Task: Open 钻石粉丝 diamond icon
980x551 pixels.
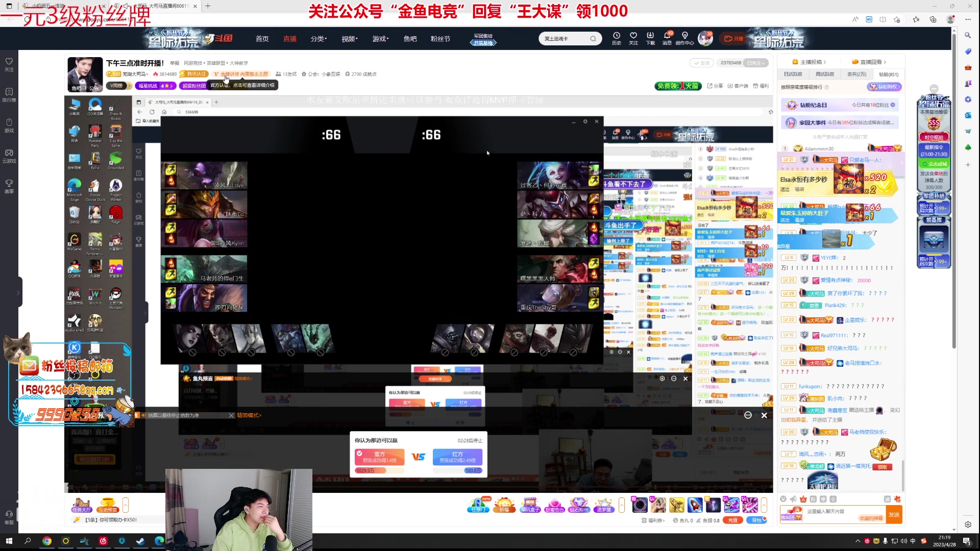Action: (x=579, y=505)
